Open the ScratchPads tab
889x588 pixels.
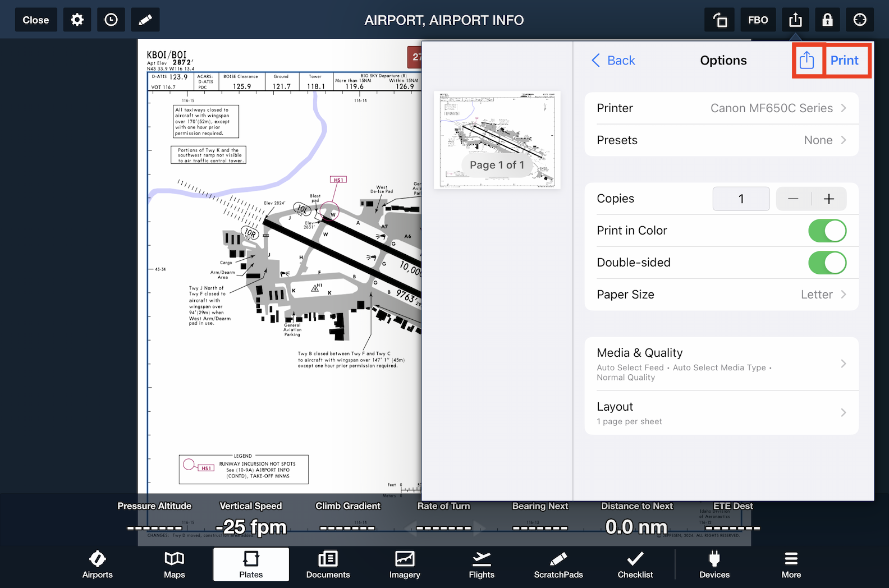[558, 564]
